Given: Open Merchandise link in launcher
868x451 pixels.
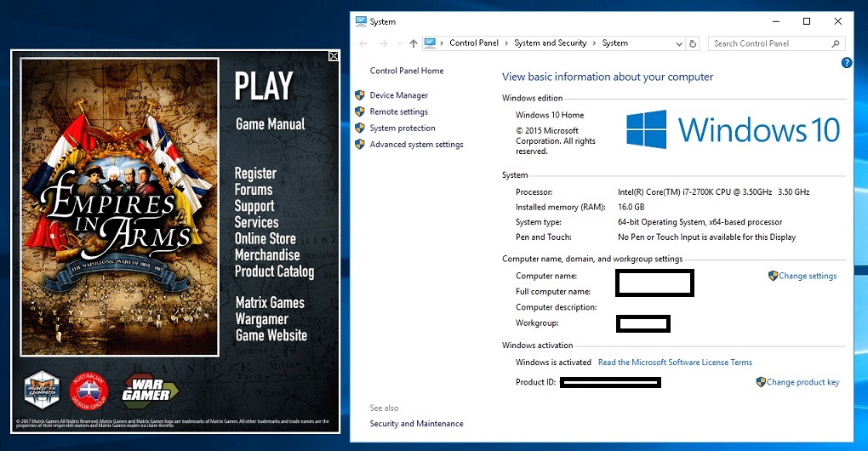Looking at the screenshot, I should [x=267, y=254].
